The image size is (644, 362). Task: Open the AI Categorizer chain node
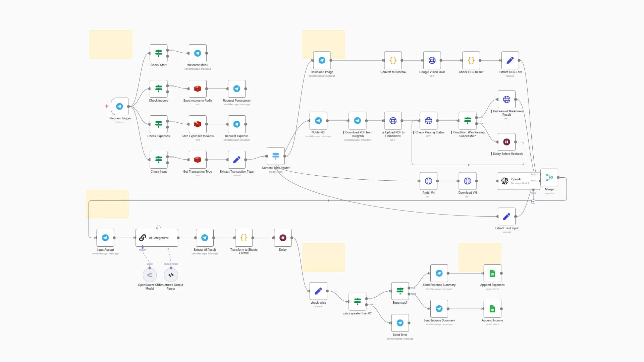[x=157, y=238]
